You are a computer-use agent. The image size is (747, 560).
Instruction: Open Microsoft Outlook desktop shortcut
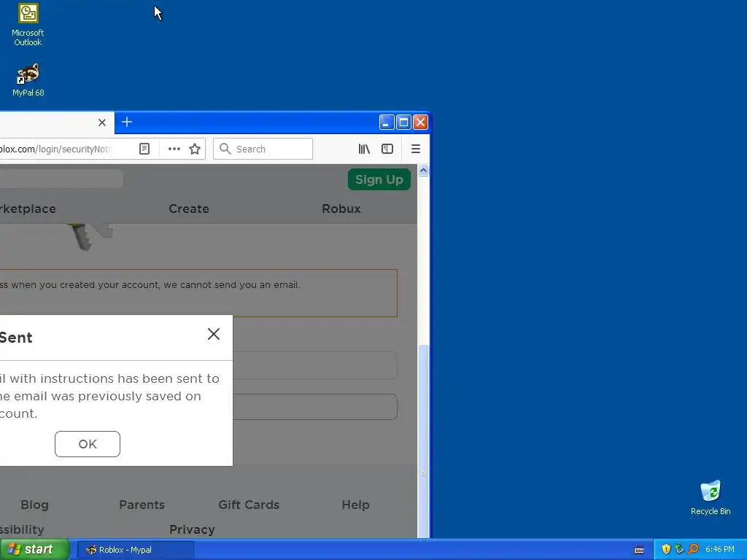(x=28, y=25)
